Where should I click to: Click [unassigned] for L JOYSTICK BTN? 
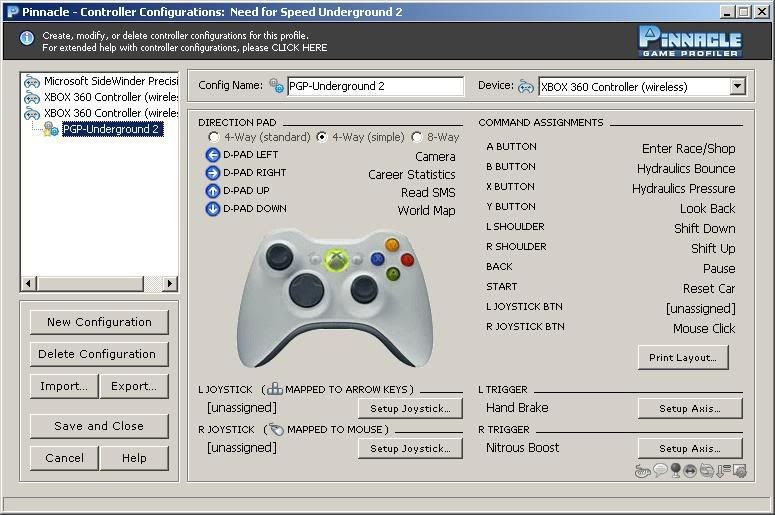click(701, 308)
